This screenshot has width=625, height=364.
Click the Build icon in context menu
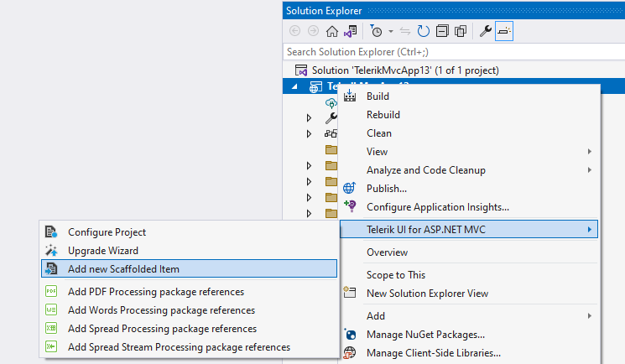350,96
